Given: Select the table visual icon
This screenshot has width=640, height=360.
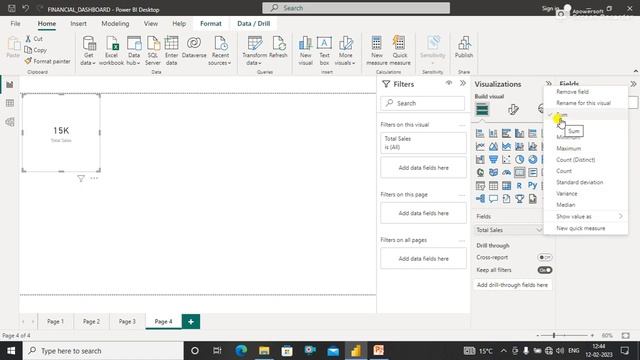Looking at the screenshot, I should pyautogui.click(x=493, y=186).
